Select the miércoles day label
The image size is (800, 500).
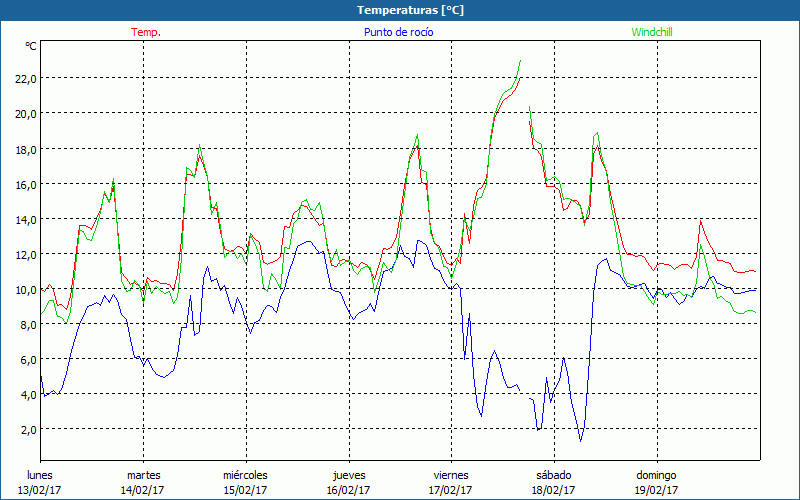245,474
